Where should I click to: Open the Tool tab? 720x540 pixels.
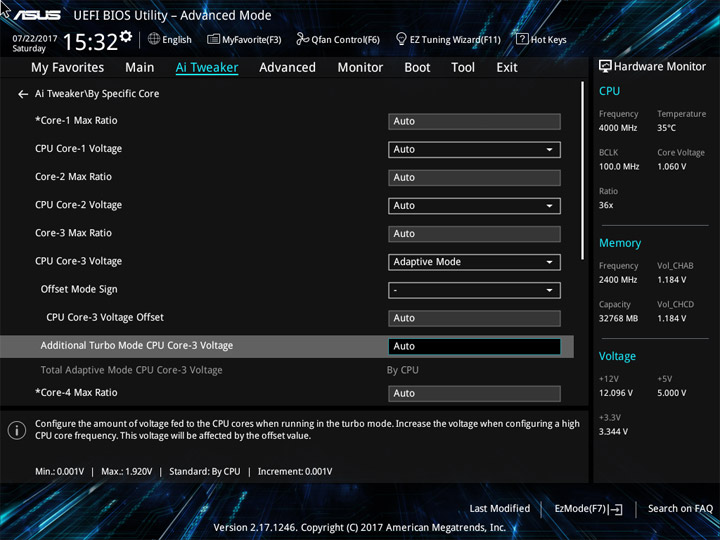[x=463, y=68]
